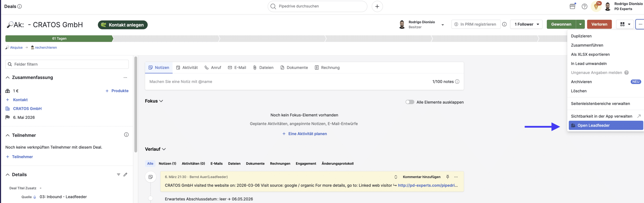This screenshot has width=644, height=203.
Task: Select the third pipeline stage segment
Action: tap(273, 39)
